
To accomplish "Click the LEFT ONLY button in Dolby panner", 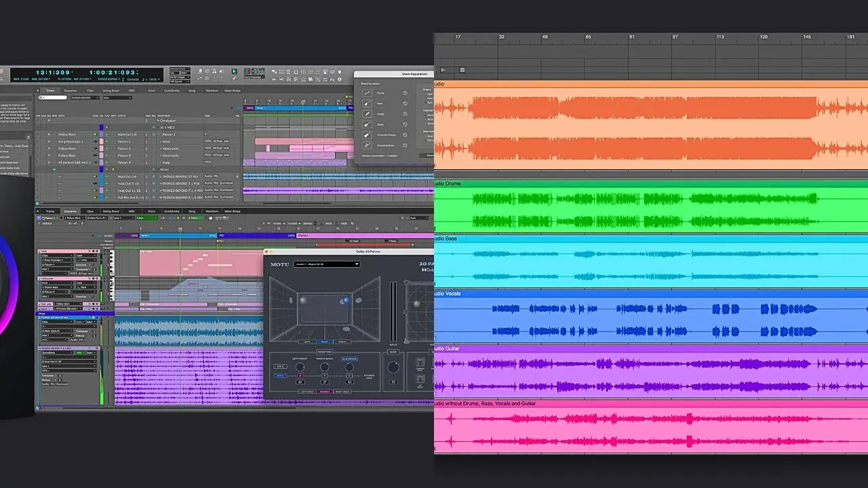I will click(x=307, y=392).
